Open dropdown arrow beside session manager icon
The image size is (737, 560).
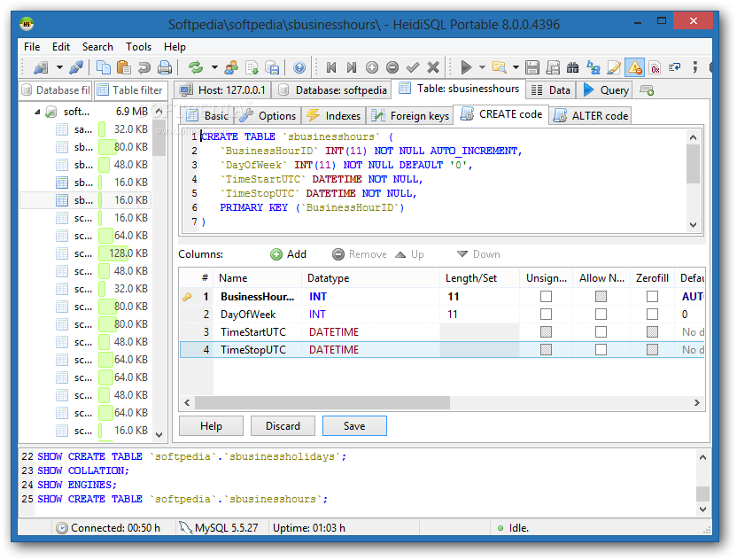pyautogui.click(x=59, y=67)
